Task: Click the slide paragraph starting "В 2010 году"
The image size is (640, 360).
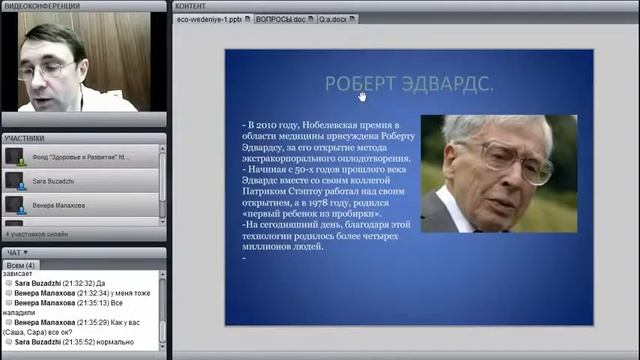Action: [x=328, y=142]
